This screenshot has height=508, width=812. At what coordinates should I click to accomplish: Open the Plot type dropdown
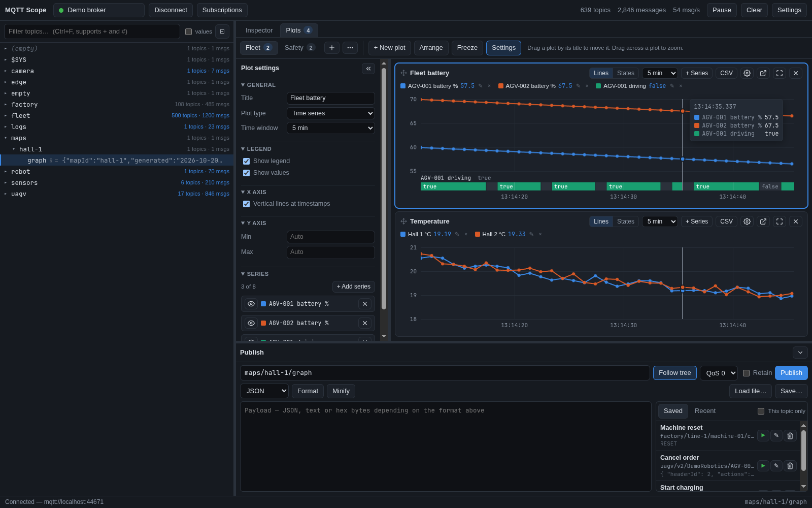click(x=331, y=113)
